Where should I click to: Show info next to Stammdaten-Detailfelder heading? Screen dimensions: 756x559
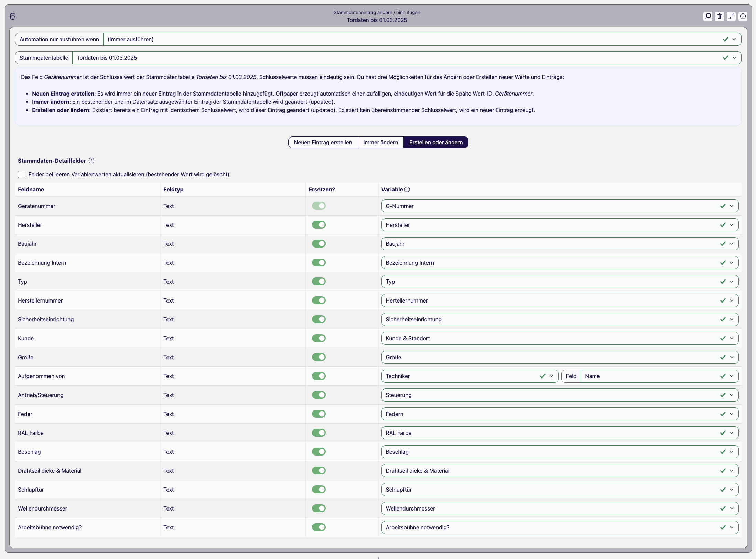(91, 161)
